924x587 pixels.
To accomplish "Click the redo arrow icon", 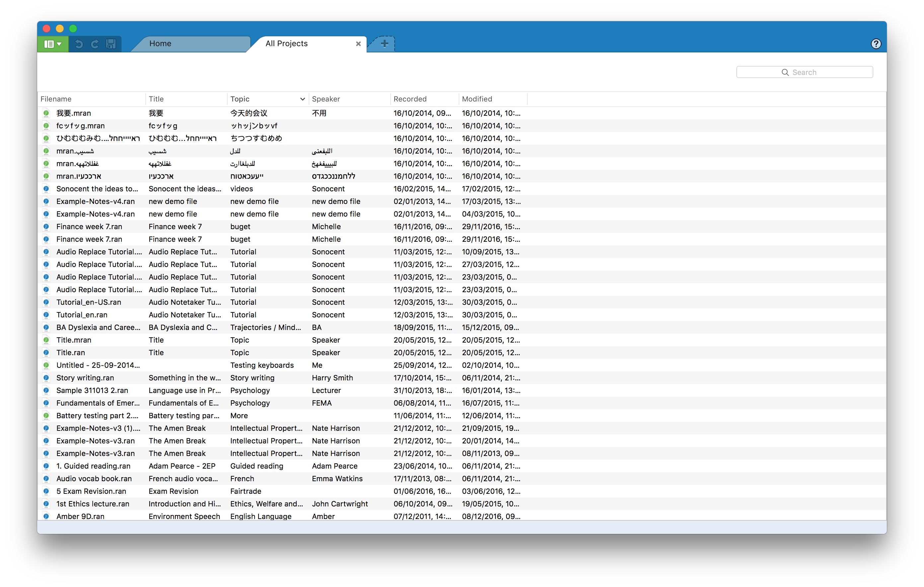I will 95,44.
